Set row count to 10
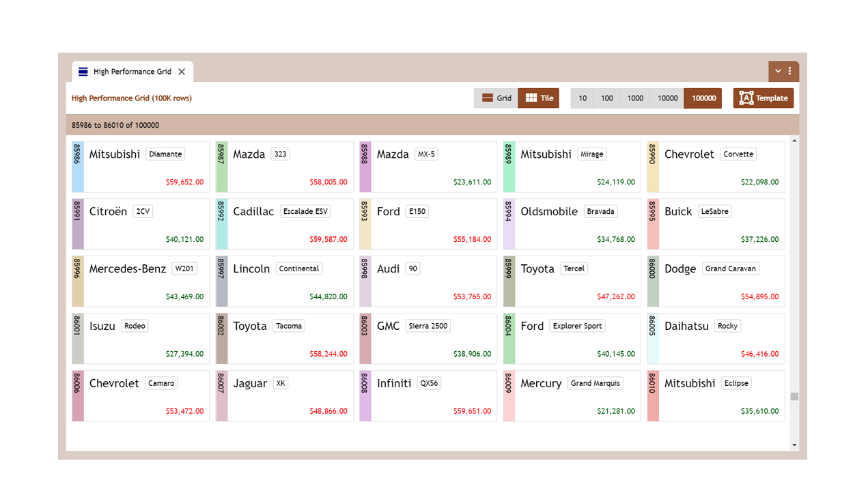This screenshot has height=500, width=868. (583, 98)
